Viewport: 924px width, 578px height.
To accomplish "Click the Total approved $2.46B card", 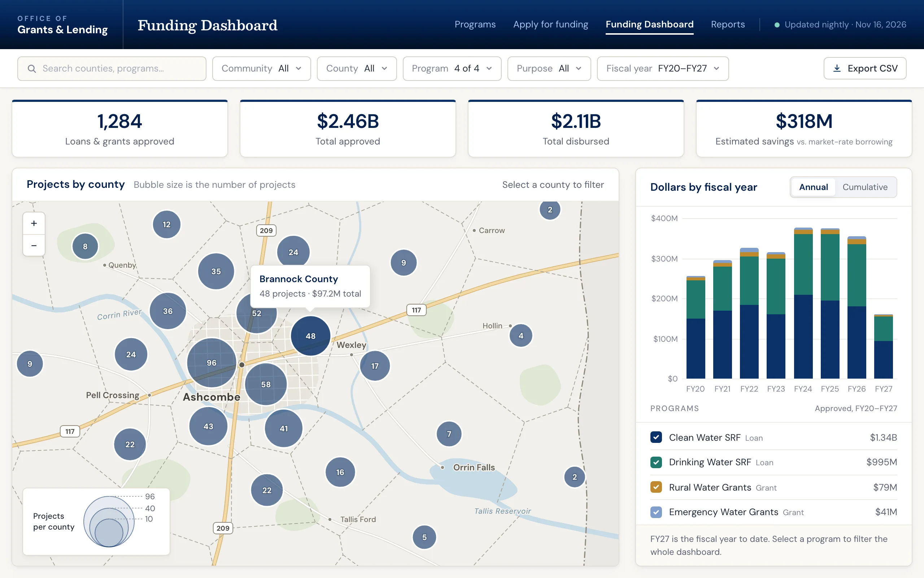I will [x=348, y=129].
